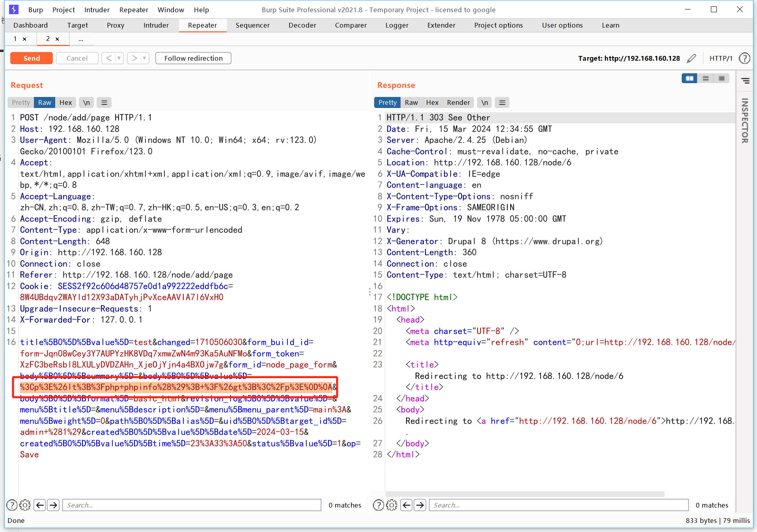Switch to the Decoder tab
This screenshot has height=532, width=757.
(302, 25)
